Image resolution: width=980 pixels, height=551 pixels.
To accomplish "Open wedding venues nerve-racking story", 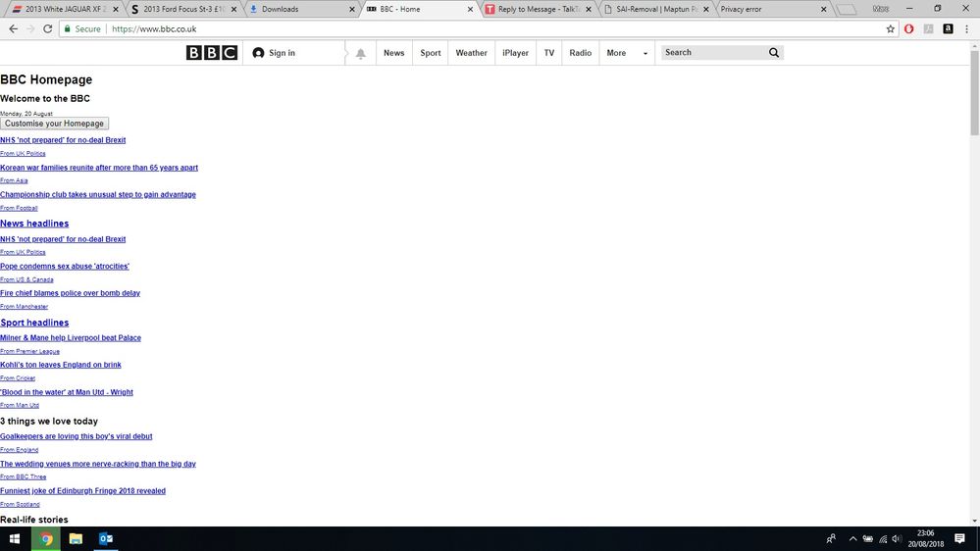I will 98,464.
